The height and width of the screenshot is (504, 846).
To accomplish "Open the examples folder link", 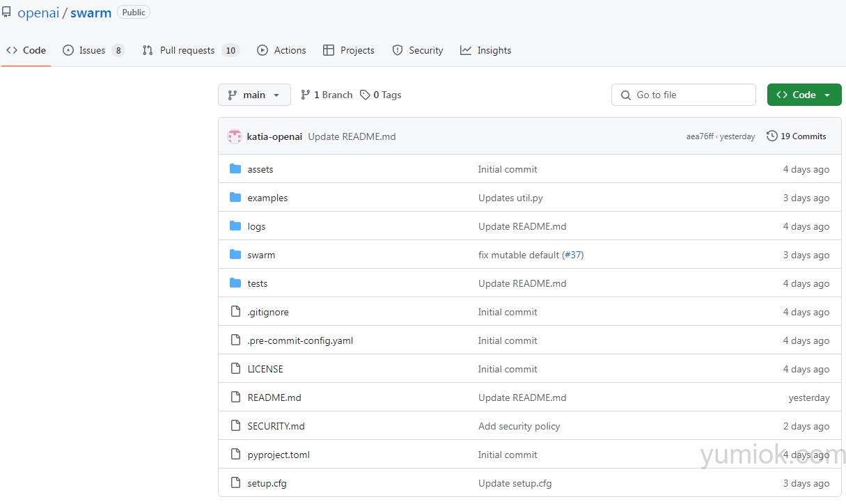I will pyautogui.click(x=267, y=198).
